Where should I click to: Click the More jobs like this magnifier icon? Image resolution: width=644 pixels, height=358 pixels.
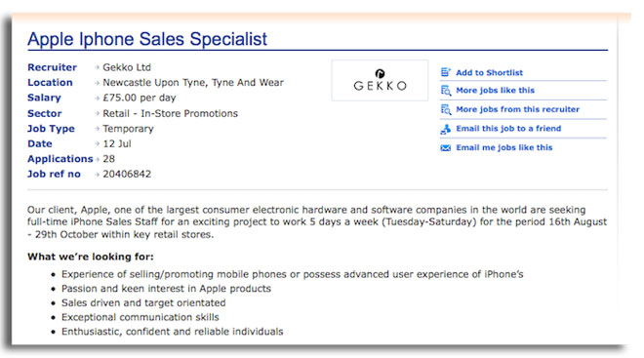tap(446, 91)
